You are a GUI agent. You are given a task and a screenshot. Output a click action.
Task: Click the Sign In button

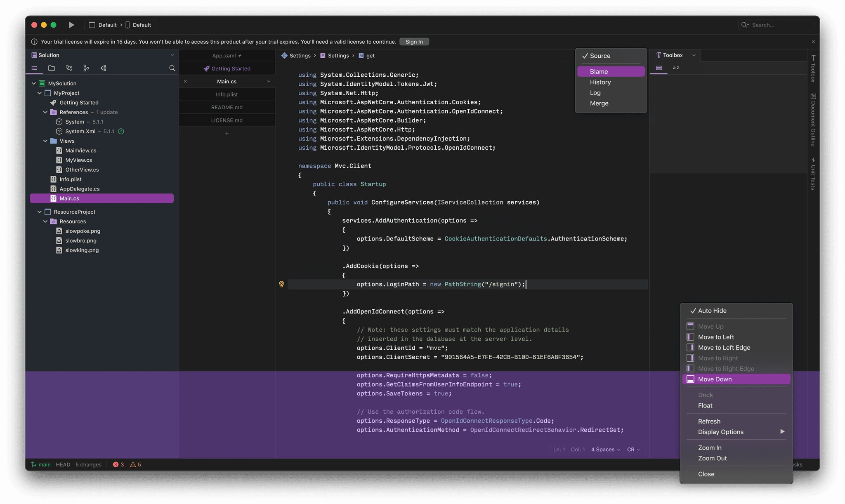[x=414, y=42]
